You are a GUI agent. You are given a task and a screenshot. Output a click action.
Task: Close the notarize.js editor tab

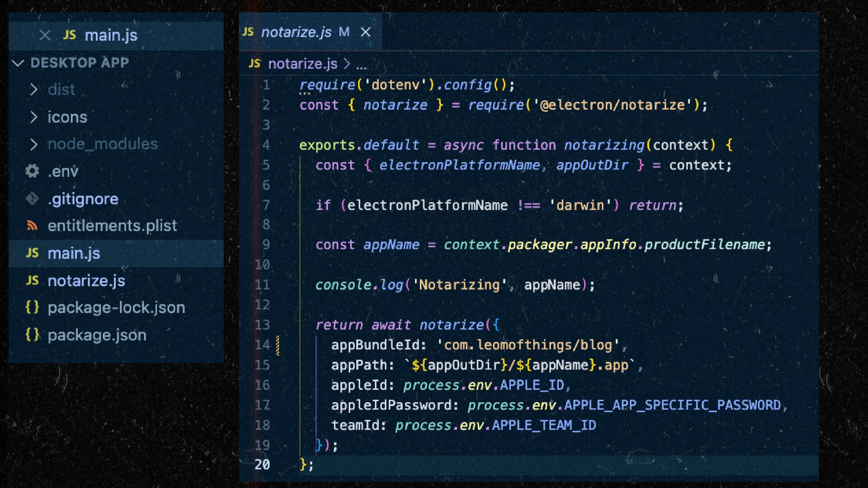pyautogui.click(x=366, y=32)
